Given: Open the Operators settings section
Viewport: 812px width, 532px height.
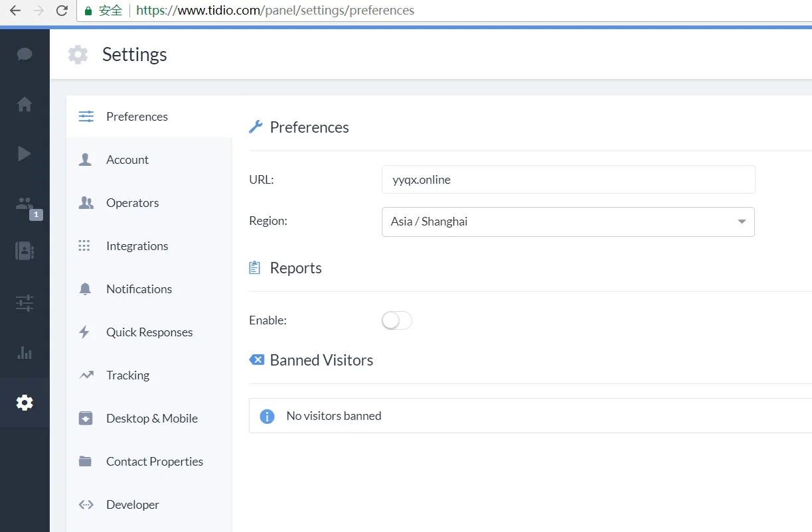Looking at the screenshot, I should 133,203.
